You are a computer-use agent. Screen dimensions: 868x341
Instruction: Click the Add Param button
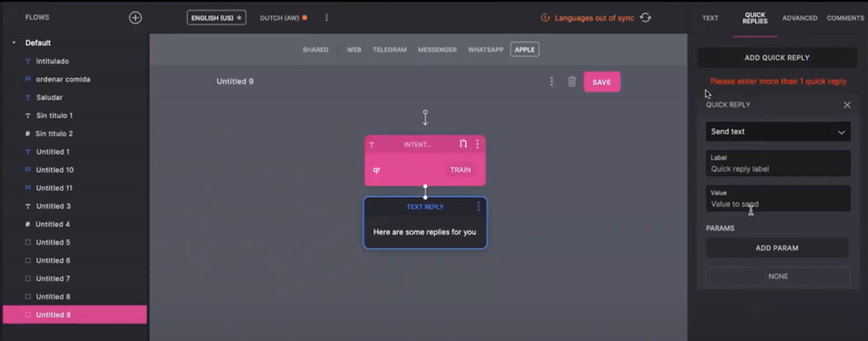click(777, 248)
